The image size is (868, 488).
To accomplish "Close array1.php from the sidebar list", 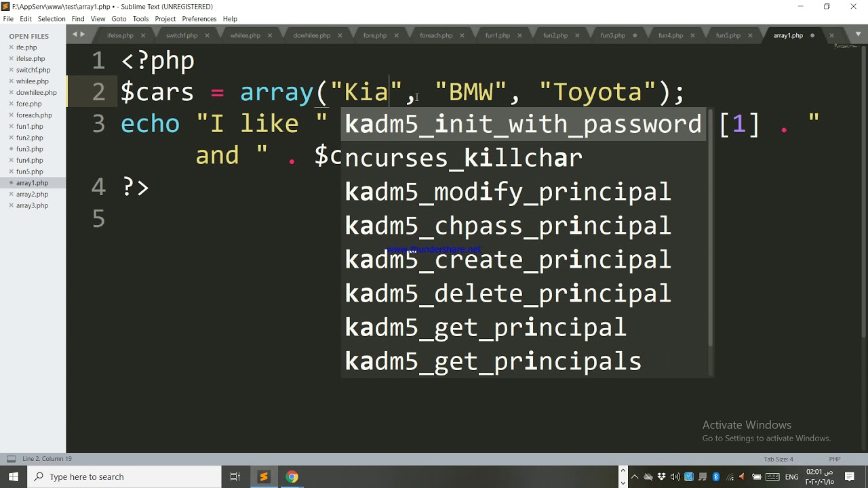I will 11,183.
